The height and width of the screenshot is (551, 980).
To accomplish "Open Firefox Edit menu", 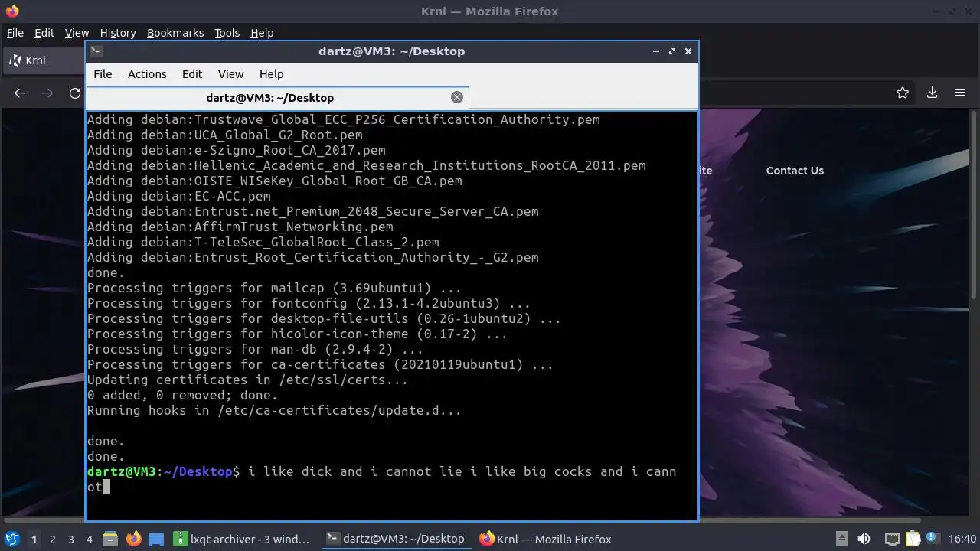I will [x=44, y=33].
